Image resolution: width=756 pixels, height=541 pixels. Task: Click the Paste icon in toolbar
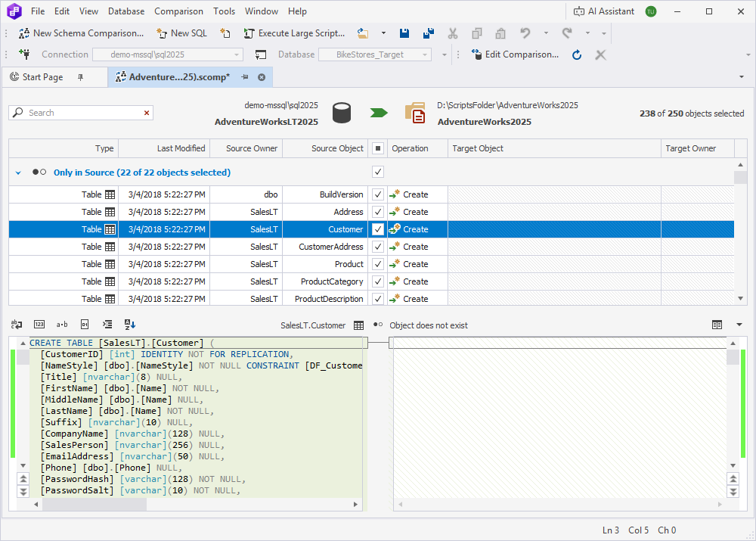[x=500, y=33]
